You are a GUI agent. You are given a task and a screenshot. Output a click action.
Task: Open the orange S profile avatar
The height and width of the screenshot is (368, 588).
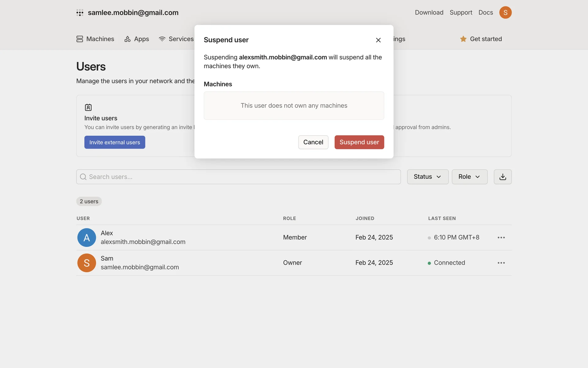click(x=505, y=13)
